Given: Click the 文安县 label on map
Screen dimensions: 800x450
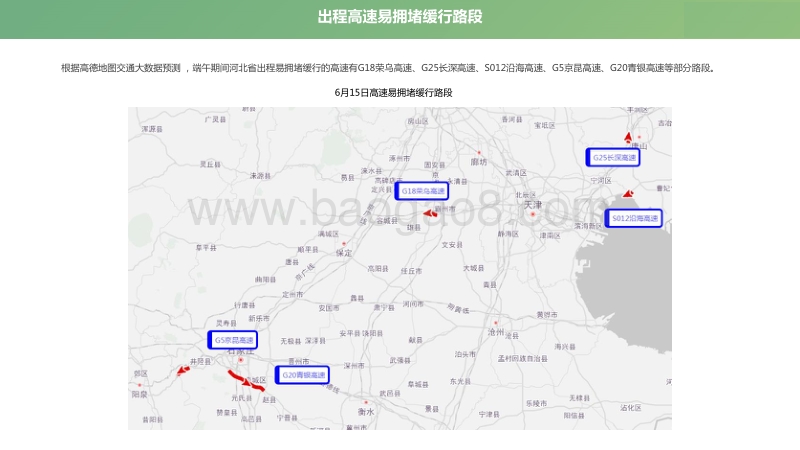Looking at the screenshot, I should click(452, 245).
